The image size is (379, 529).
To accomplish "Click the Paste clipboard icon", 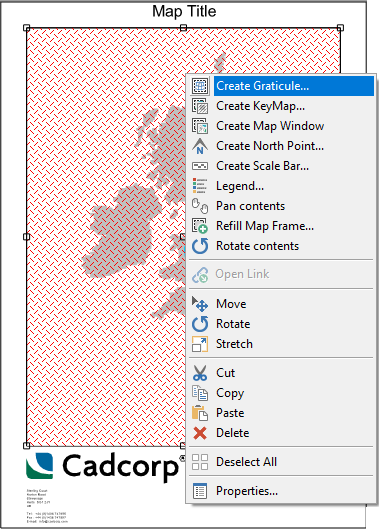I will [200, 413].
